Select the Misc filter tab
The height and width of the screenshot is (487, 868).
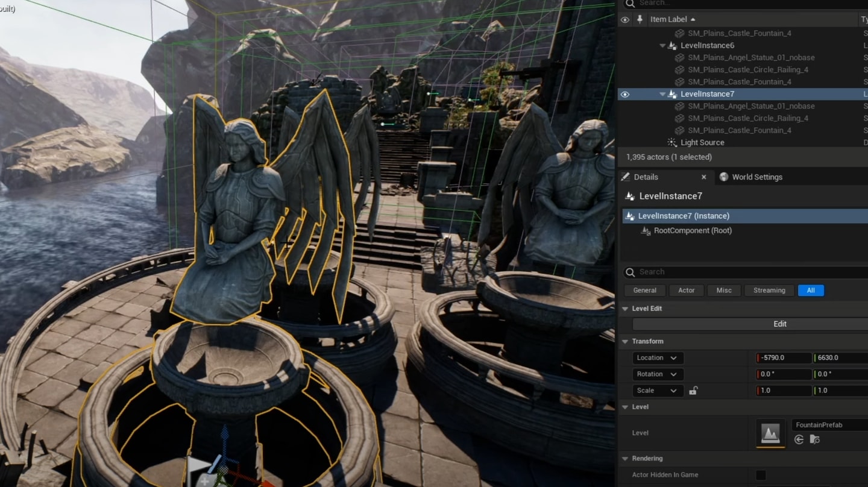tap(724, 291)
